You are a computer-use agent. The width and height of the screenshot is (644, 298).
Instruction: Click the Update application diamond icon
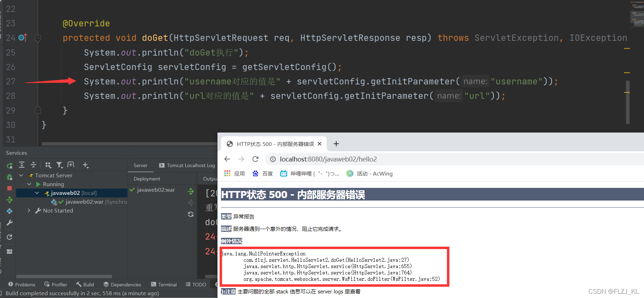10,211
